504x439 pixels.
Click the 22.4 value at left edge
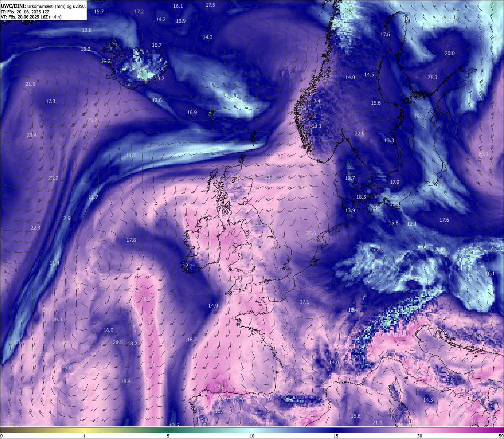coord(35,228)
